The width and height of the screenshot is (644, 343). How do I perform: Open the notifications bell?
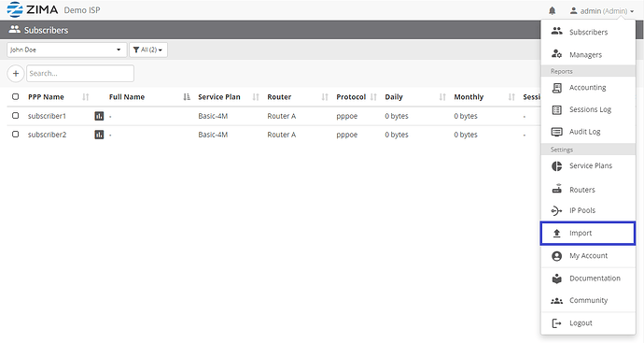(x=552, y=10)
